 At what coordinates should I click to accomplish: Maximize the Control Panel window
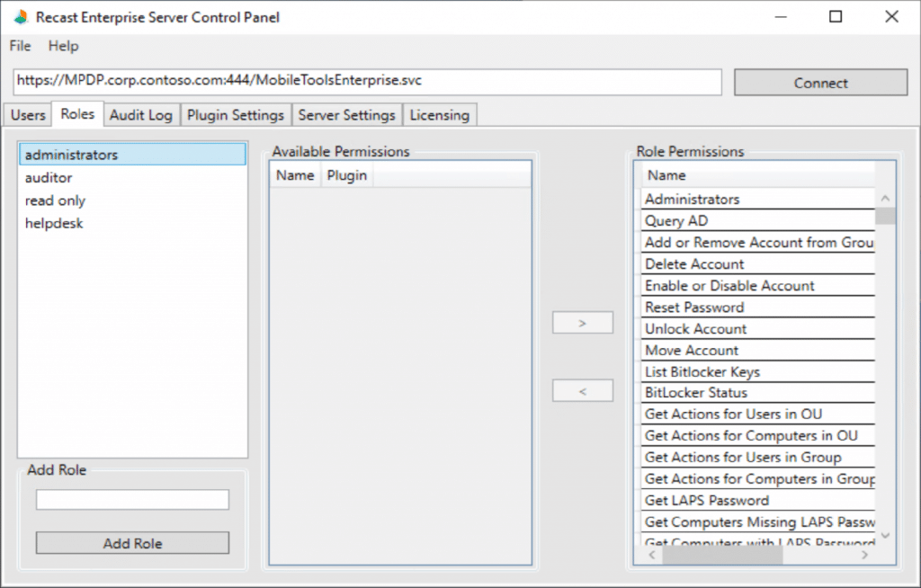tap(836, 17)
